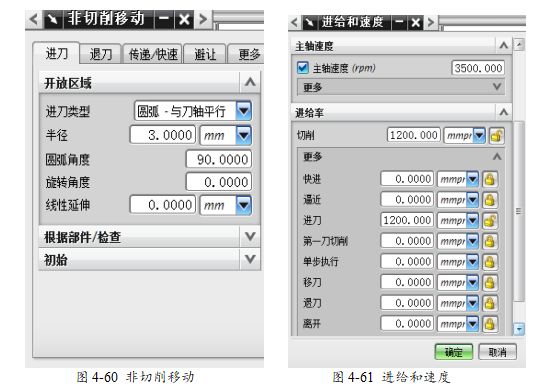The width and height of the screenshot is (537, 387).
Task: Open the 退刀 feed unit dropdown
Action: click(x=472, y=303)
